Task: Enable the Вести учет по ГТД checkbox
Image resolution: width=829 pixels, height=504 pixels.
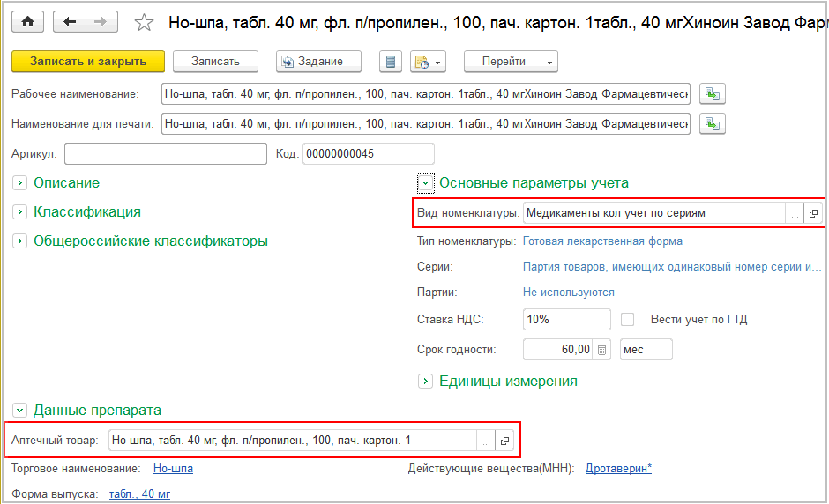Action: click(x=628, y=320)
